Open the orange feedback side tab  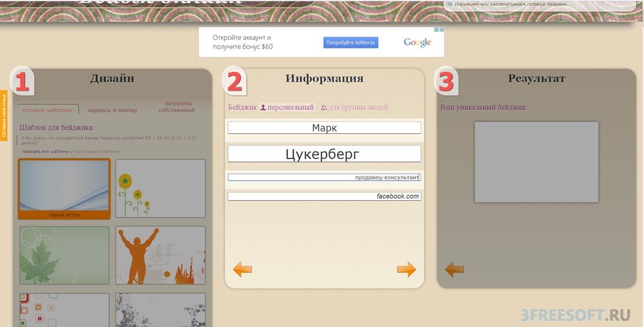(4, 116)
